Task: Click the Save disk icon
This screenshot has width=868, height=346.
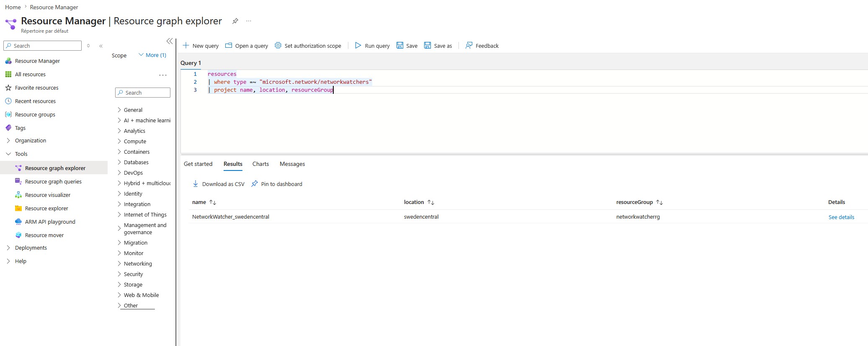Action: click(x=400, y=45)
